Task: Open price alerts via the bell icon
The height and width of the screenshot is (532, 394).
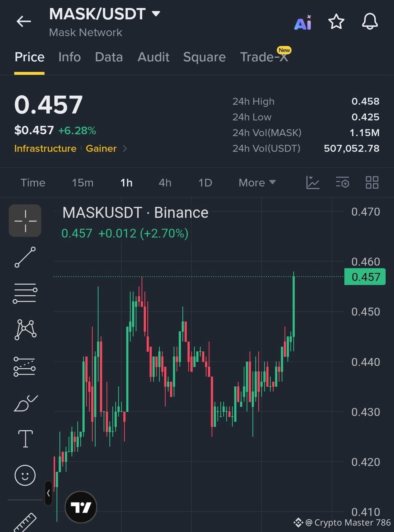Action: 370,22
